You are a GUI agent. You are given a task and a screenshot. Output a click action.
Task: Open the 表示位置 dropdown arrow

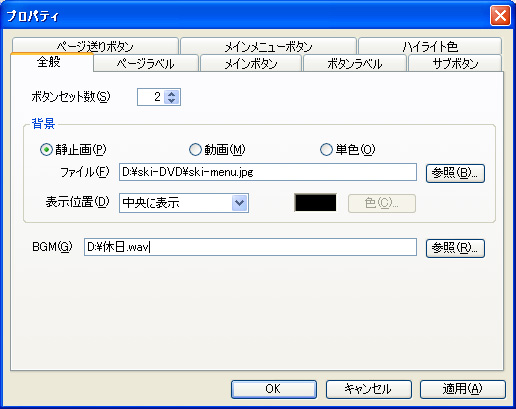click(240, 203)
